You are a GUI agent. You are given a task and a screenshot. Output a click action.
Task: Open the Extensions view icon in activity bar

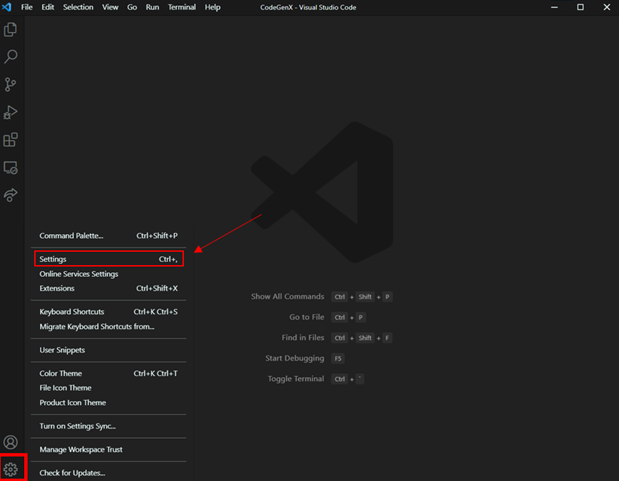11,140
